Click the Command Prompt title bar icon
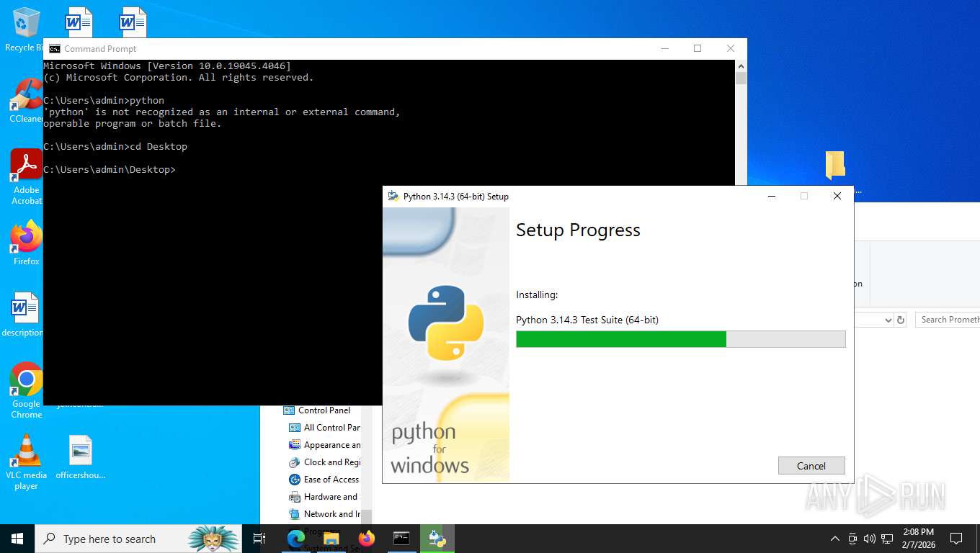980x553 pixels. click(55, 48)
